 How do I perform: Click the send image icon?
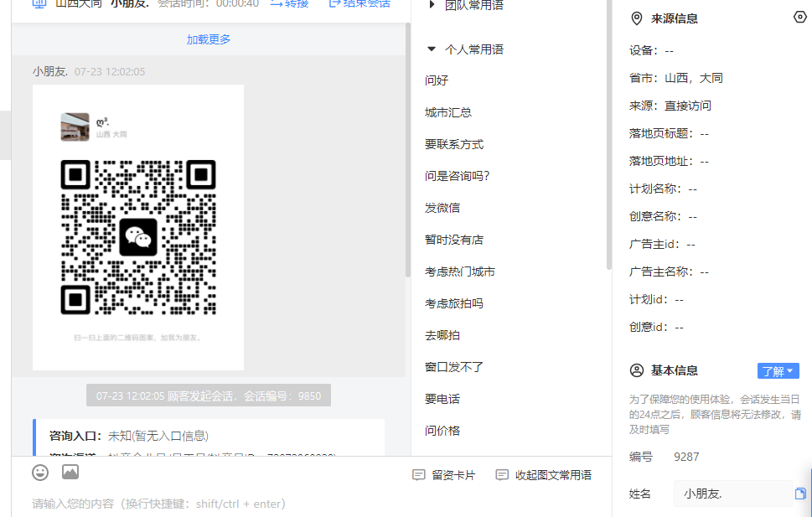point(70,472)
